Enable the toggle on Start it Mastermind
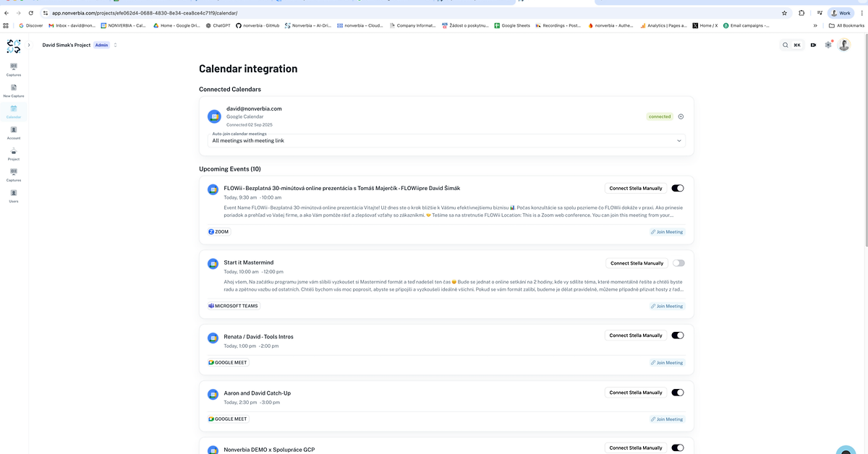The width and height of the screenshot is (868, 454). point(677,262)
